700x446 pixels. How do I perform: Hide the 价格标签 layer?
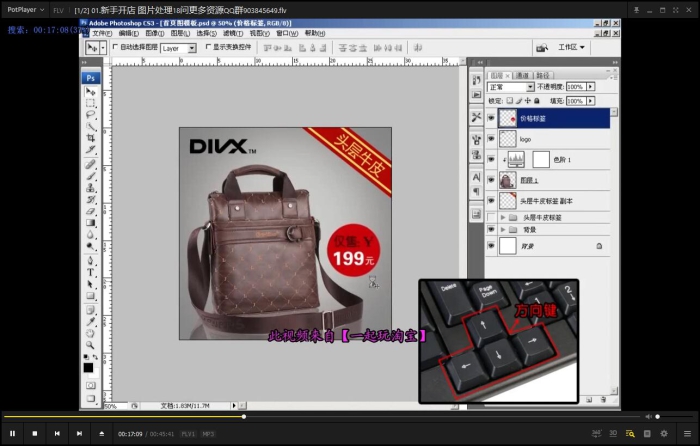pyautogui.click(x=491, y=118)
